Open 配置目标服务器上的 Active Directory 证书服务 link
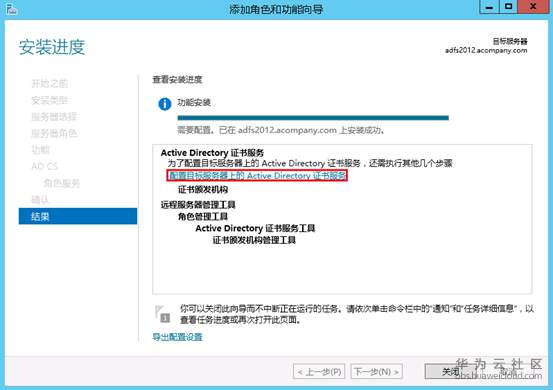This screenshot has height=390, width=553. pyautogui.click(x=257, y=175)
